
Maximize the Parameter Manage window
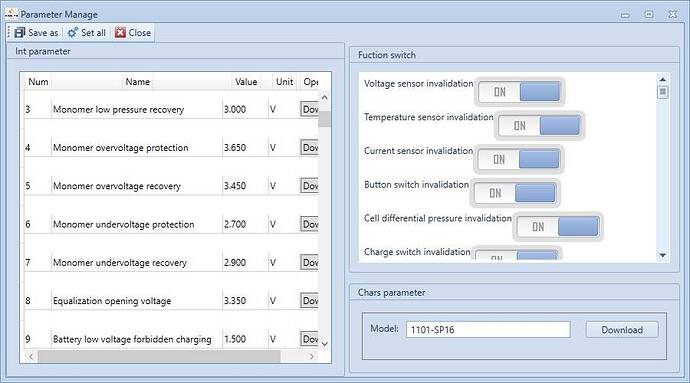click(649, 15)
